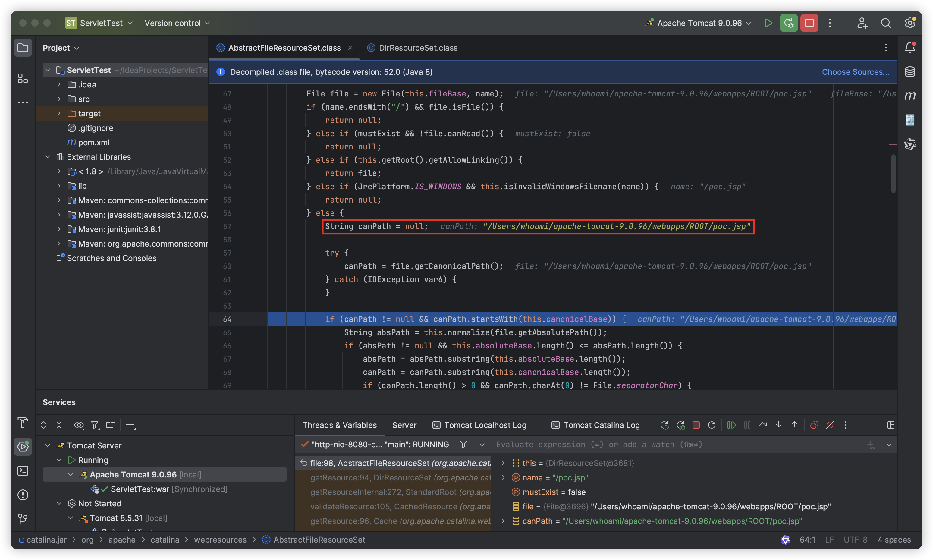Open the Version control dropdown
Image resolution: width=933 pixels, height=560 pixels.
point(177,23)
